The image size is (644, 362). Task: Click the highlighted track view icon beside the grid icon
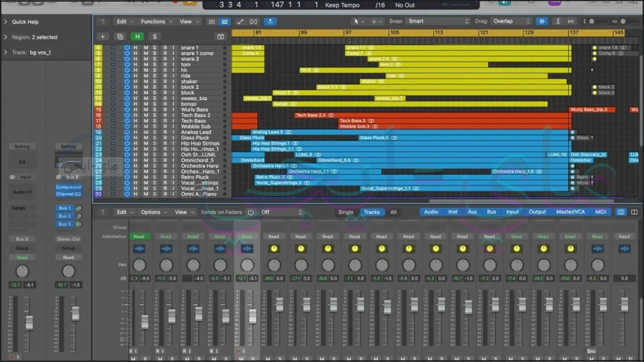pos(224,22)
